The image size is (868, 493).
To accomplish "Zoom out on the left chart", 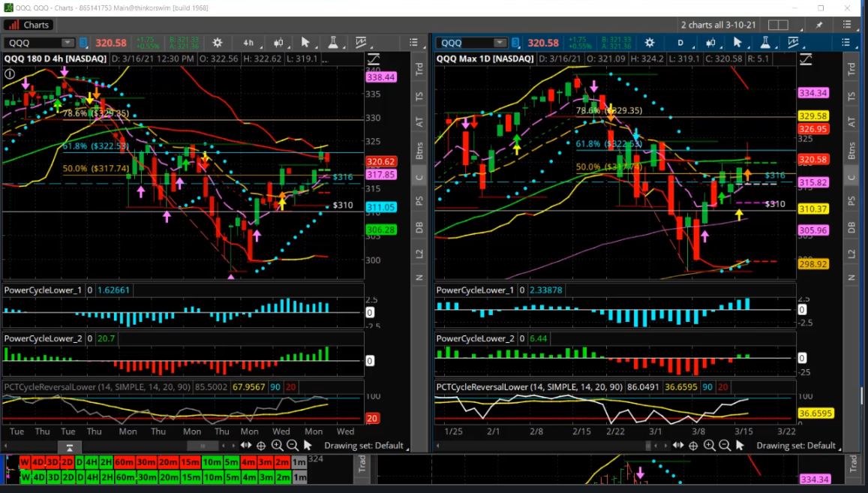I will click(293, 446).
